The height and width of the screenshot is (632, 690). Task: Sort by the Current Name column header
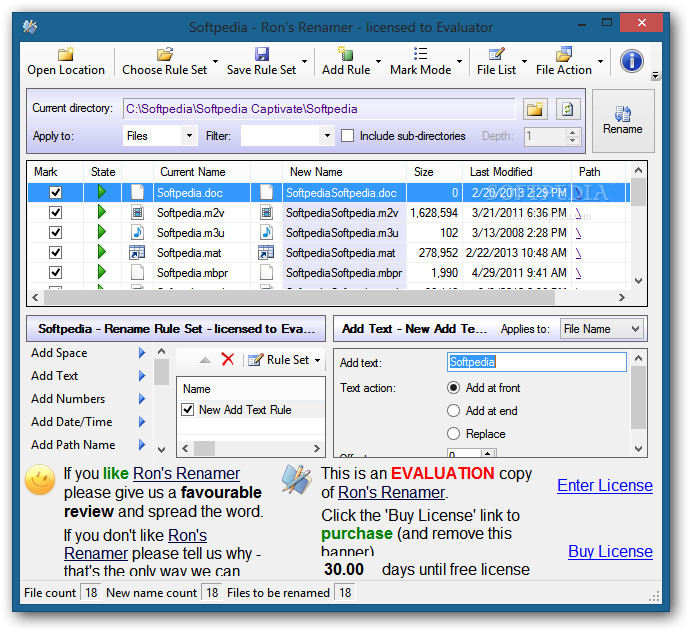[202, 172]
